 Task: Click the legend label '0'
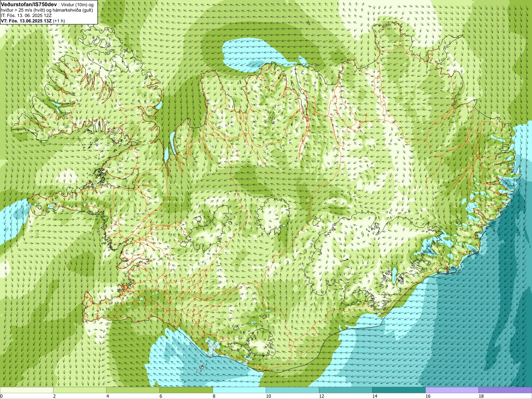click(2, 396)
